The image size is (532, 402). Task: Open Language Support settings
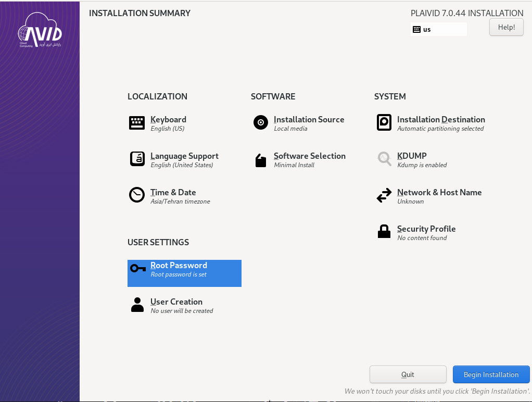184,156
